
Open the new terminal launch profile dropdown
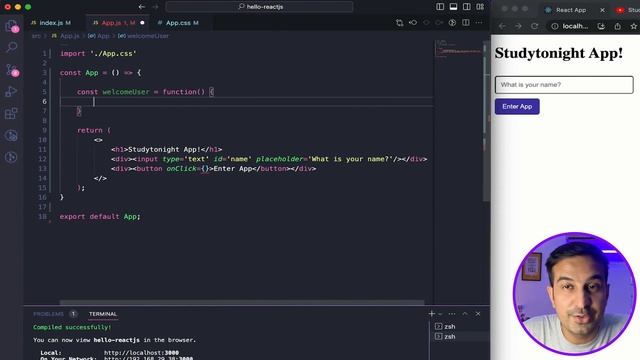[x=440, y=314]
